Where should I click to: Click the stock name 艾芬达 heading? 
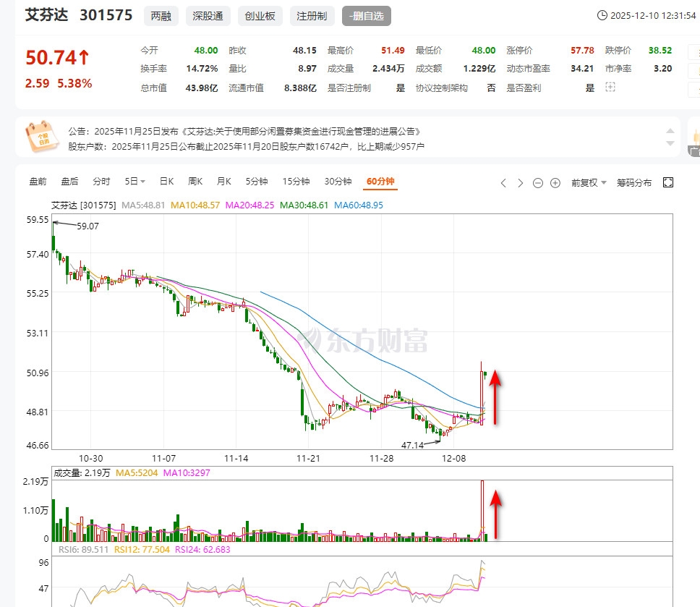[46, 14]
